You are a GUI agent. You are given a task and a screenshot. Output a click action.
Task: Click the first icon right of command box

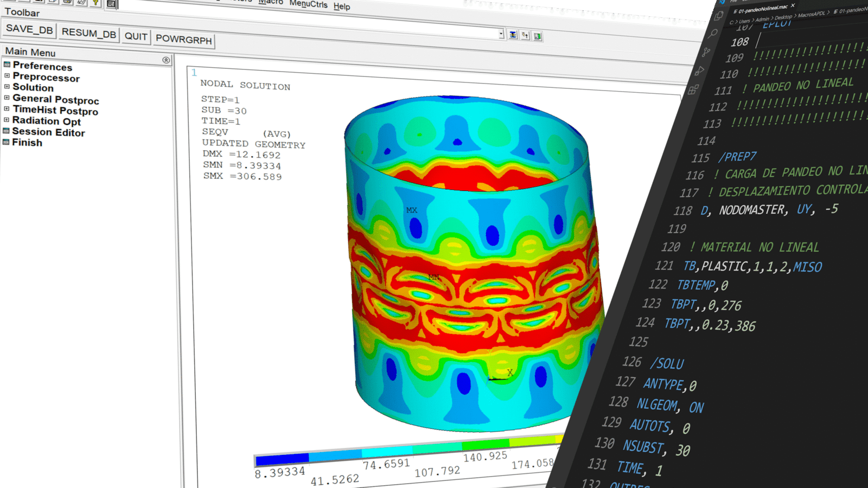coord(513,35)
